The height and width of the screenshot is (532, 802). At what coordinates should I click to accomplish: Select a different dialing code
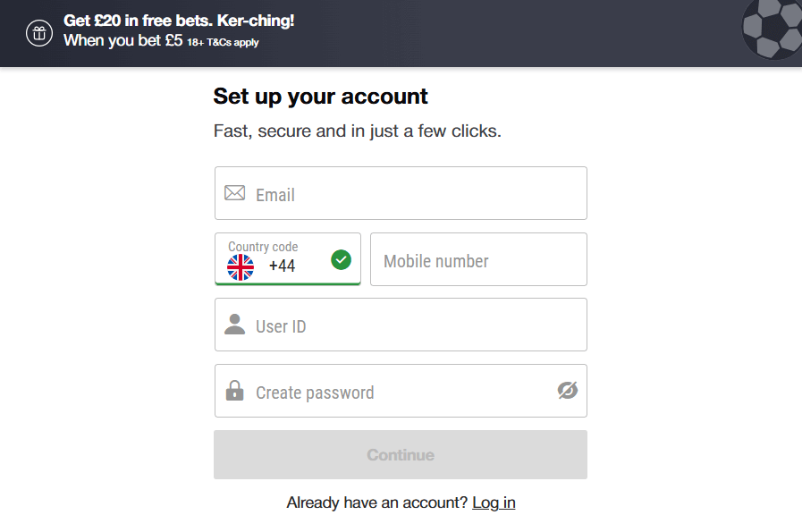287,259
